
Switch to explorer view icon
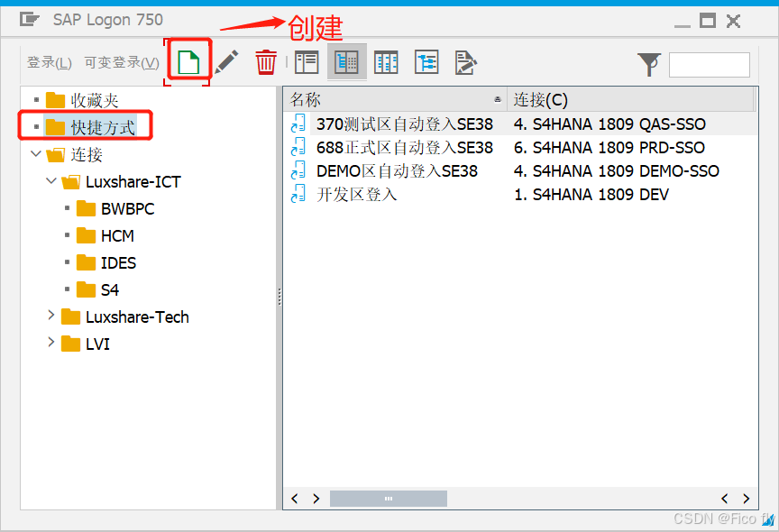[x=307, y=62]
